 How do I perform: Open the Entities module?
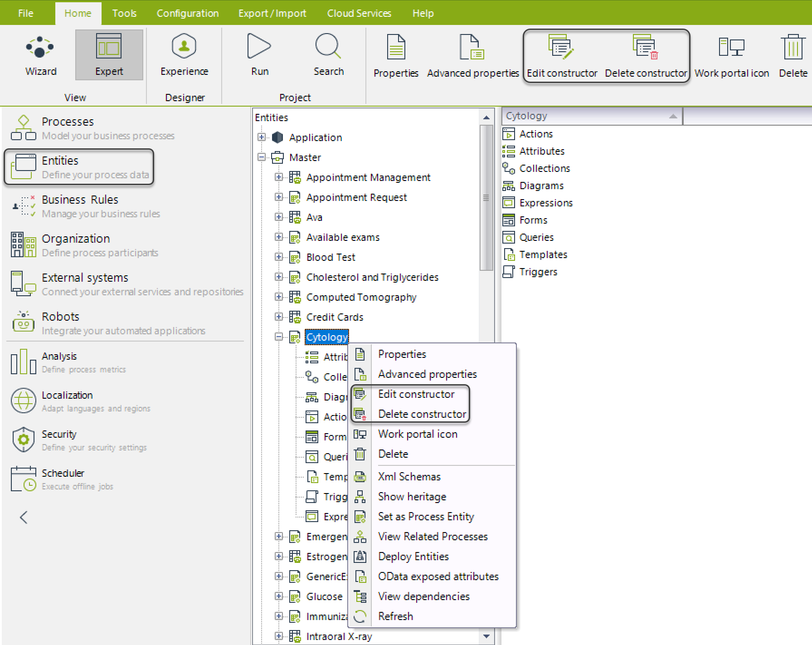(x=79, y=167)
